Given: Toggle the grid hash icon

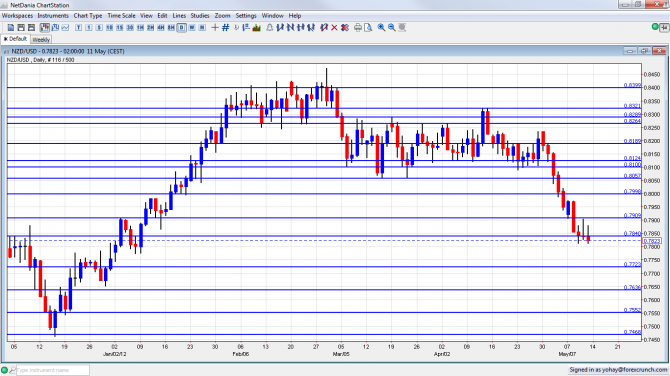Looking at the screenshot, I should coord(226,27).
